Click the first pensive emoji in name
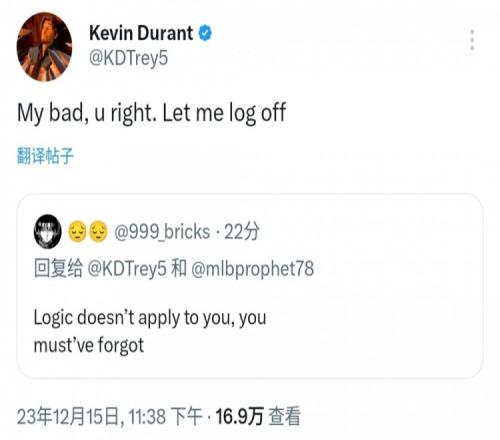 click(x=77, y=231)
